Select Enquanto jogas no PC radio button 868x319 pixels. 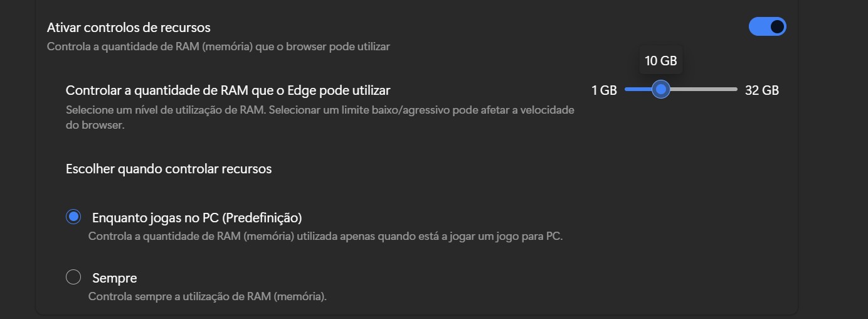[73, 217]
